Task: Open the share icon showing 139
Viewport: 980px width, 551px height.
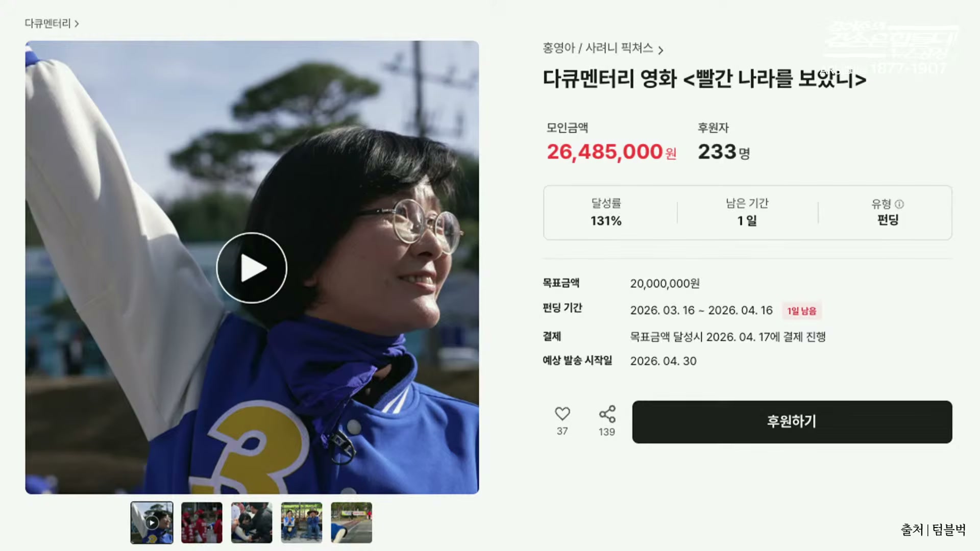Action: pos(607,414)
